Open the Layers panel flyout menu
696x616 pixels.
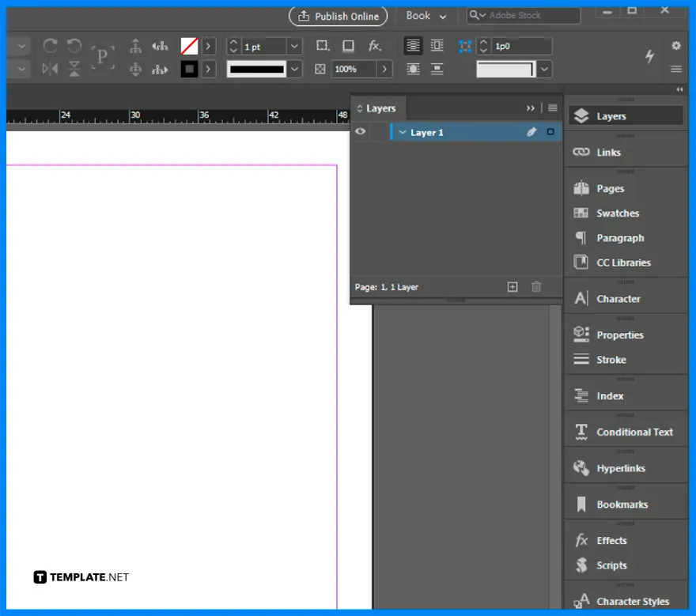click(x=552, y=108)
